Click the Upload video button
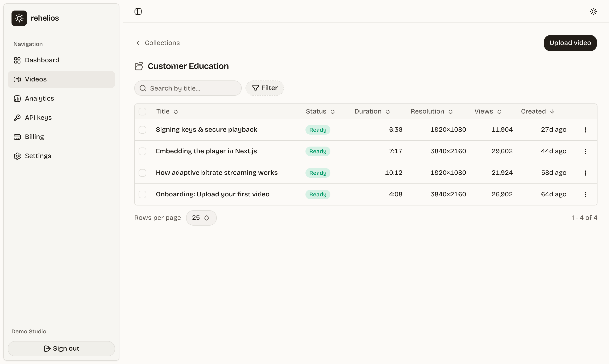The width and height of the screenshot is (609, 364). [x=570, y=43]
